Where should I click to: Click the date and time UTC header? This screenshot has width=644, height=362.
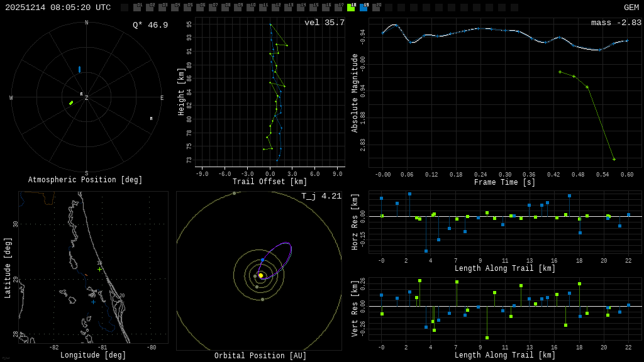click(58, 8)
